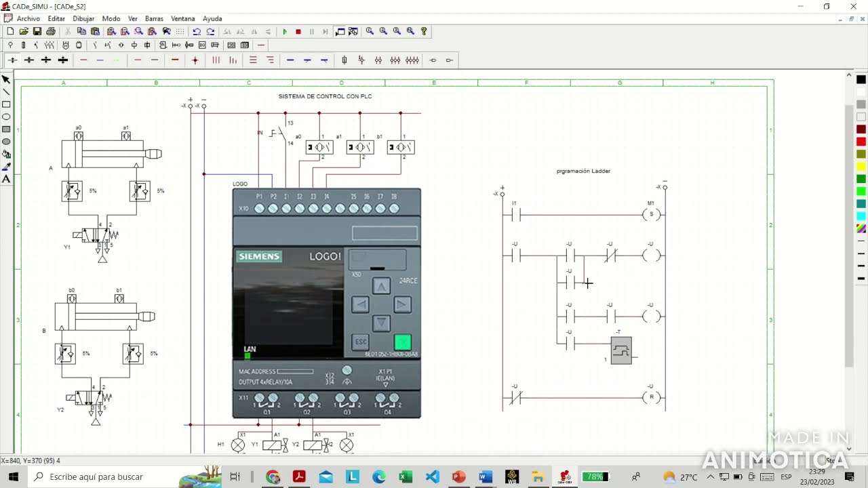
Task: Select the M1 set coil in ladder
Action: 651,215
